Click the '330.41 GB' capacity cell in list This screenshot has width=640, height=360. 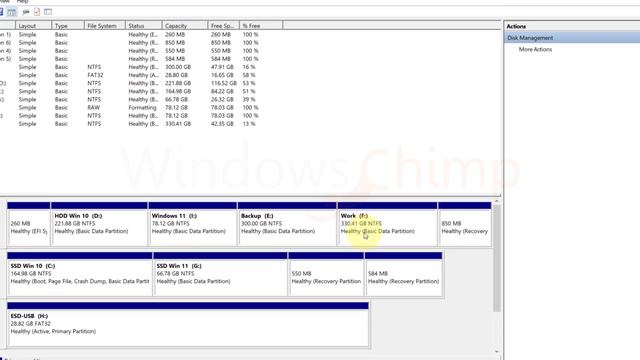178,124
